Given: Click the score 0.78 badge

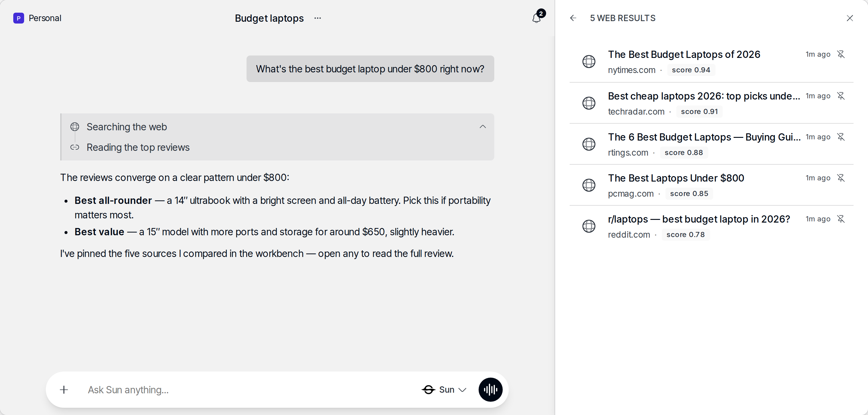Looking at the screenshot, I should pos(685,235).
